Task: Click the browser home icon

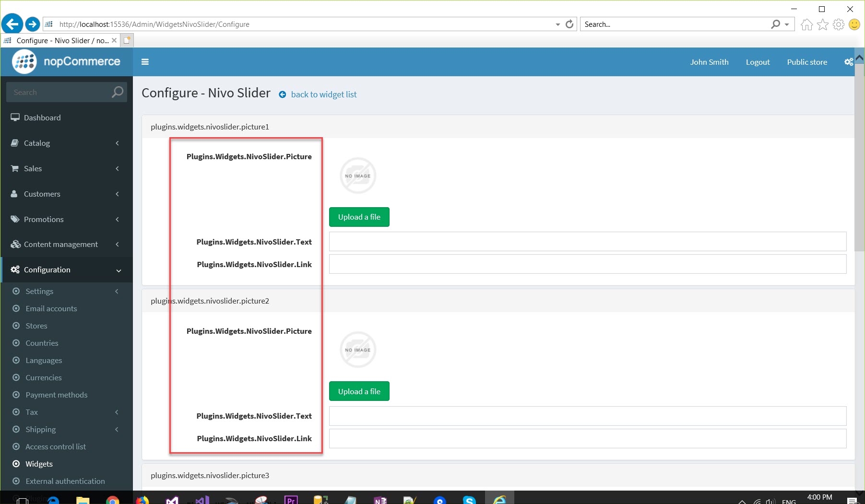Action: 806,24
